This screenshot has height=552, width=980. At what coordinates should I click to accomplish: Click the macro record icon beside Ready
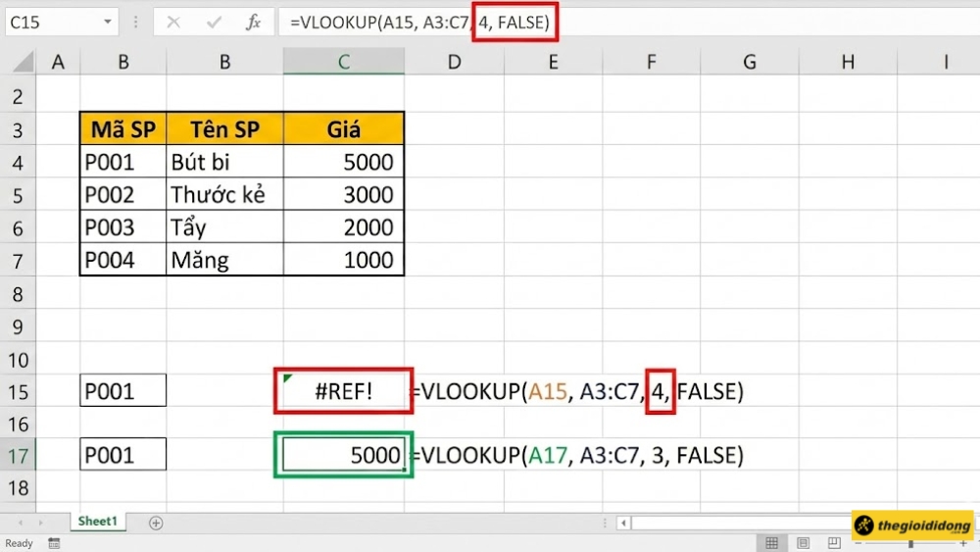(54, 543)
